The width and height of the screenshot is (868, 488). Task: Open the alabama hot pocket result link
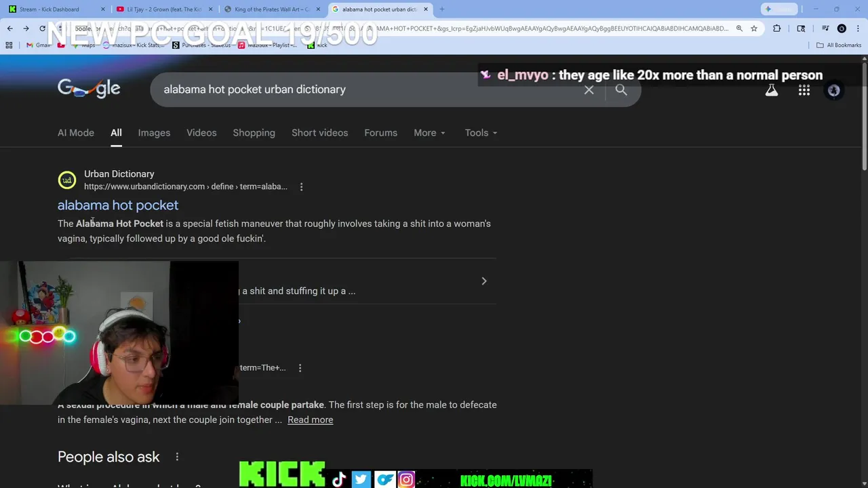[x=118, y=205]
